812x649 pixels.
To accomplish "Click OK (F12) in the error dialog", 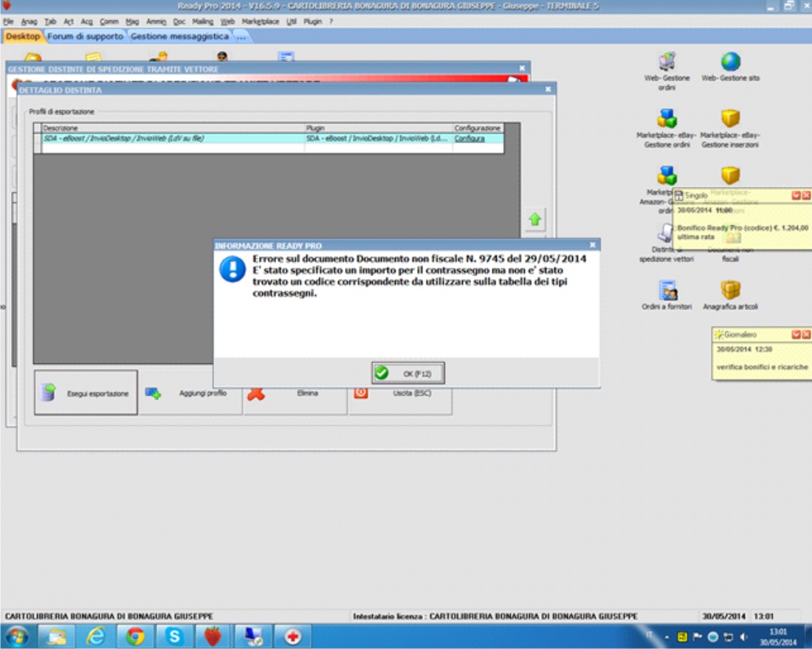I will point(407,373).
